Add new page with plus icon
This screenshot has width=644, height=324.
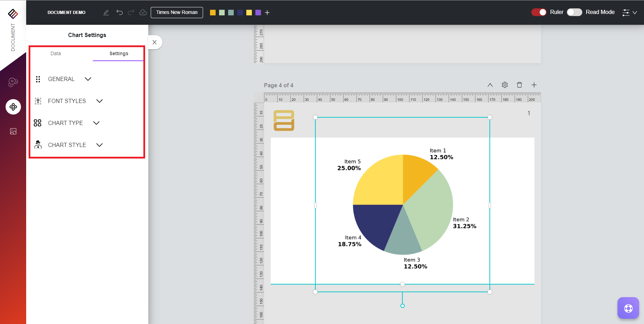click(534, 85)
